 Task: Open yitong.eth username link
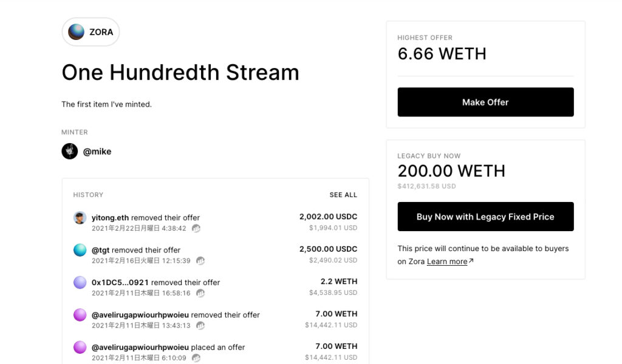[110, 217]
